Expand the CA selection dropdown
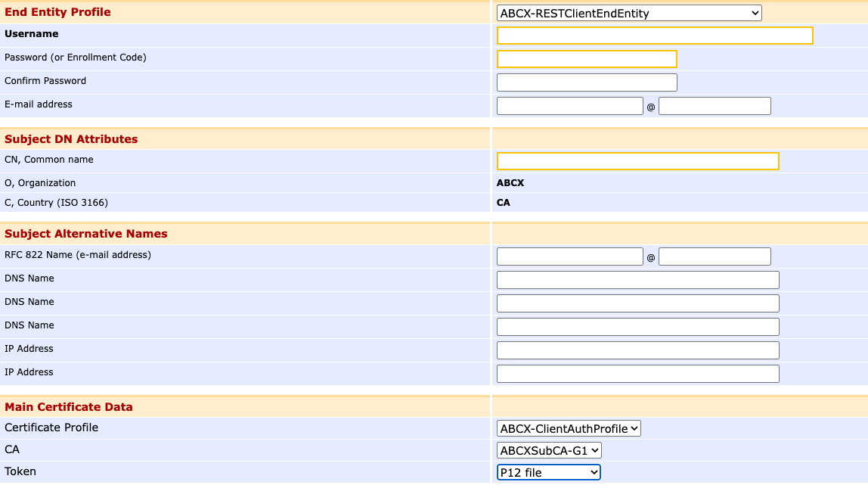The image size is (868, 485). [549, 450]
